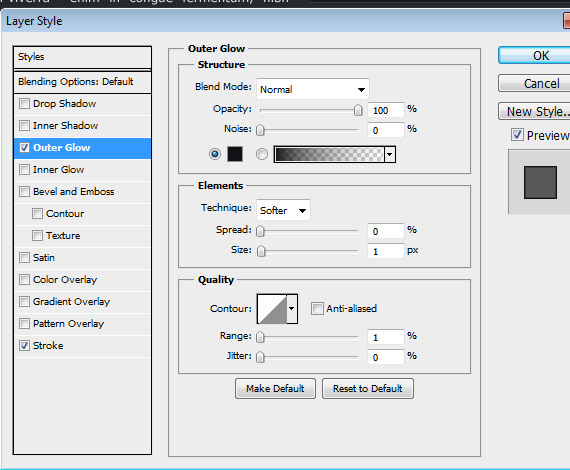Click the Jitter value field
The height and width of the screenshot is (470, 570).
(x=386, y=357)
